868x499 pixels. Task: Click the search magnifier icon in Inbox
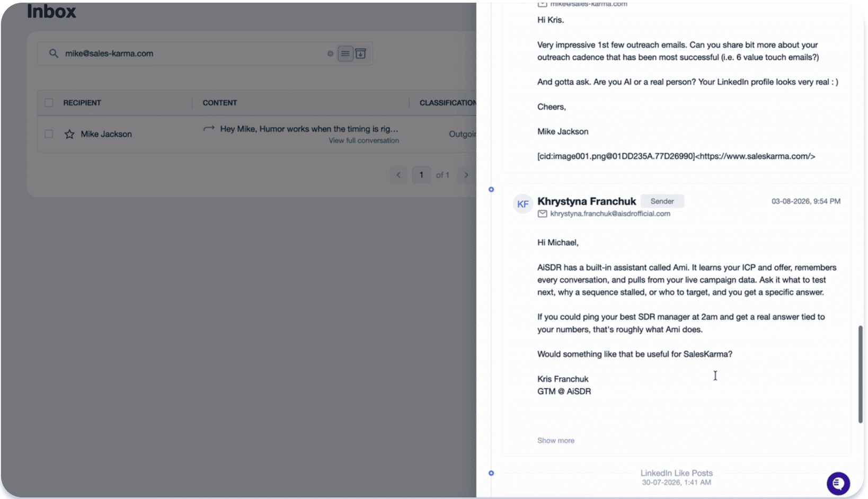tap(54, 54)
